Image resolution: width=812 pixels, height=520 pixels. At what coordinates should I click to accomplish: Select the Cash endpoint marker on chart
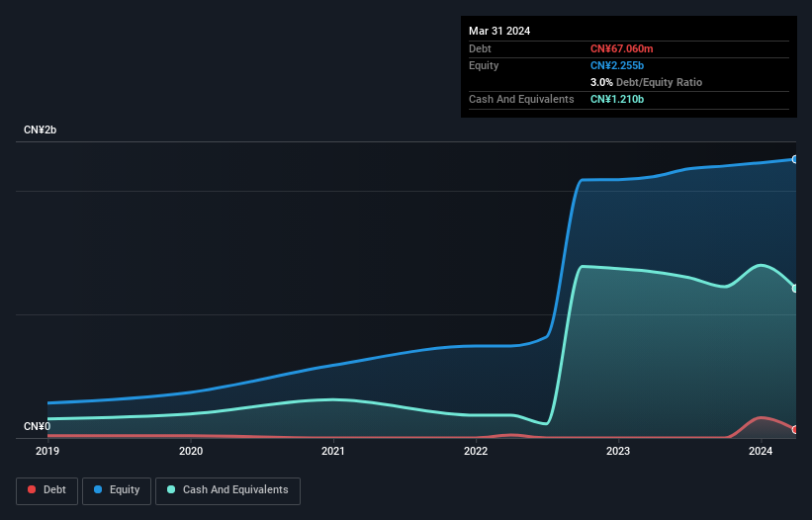794,289
